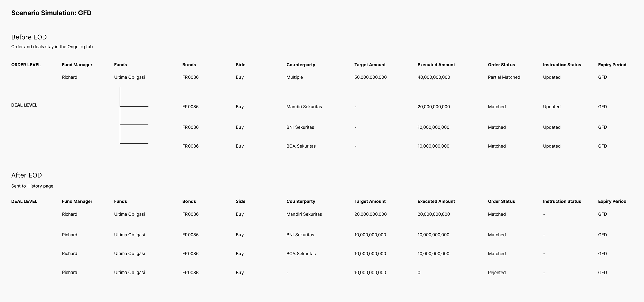The width and height of the screenshot is (644, 302).
Task: Click the 20,000,000,000 target amount After EOD
Action: 370,214
